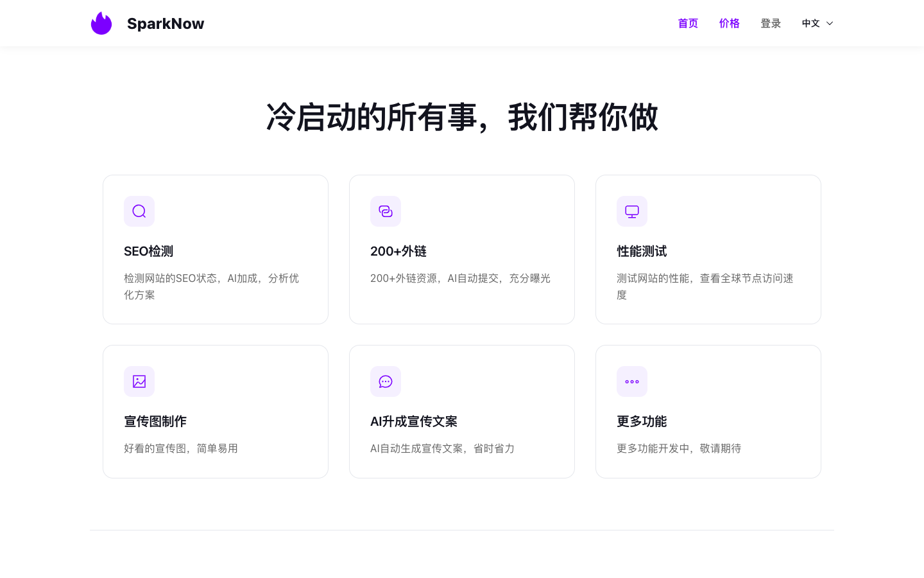This screenshot has height=578, width=924.
Task: Click the 登录 login link
Action: click(771, 23)
